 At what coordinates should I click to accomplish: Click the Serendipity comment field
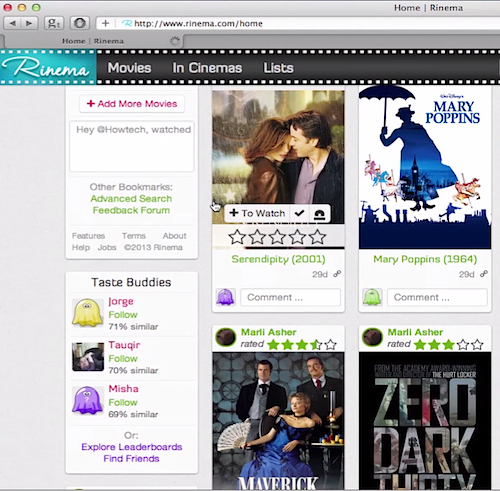pyautogui.click(x=290, y=297)
